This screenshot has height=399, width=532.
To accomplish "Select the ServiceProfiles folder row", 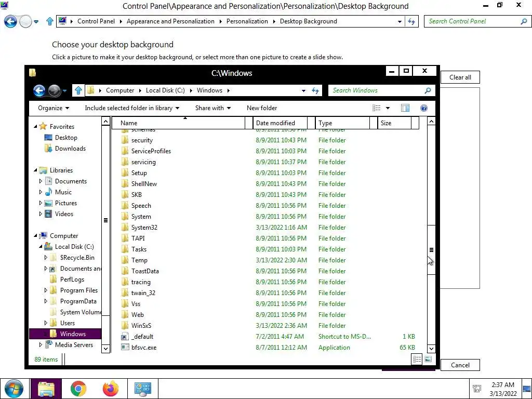I will coord(269,151).
